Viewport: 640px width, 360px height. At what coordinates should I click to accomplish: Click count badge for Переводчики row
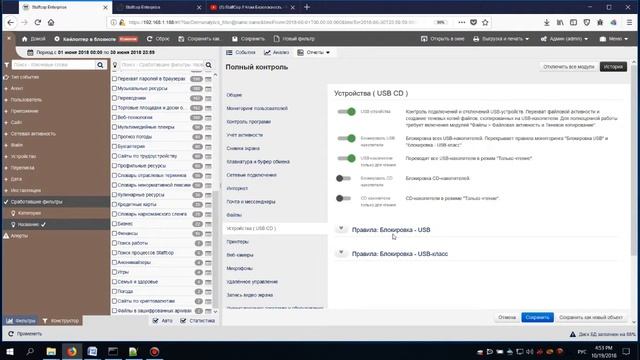click(196, 98)
